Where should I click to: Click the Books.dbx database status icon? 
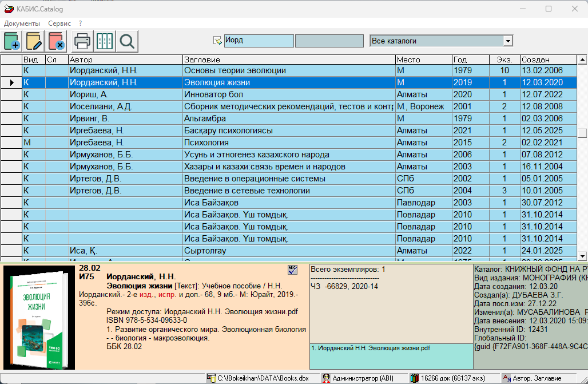[x=212, y=378]
